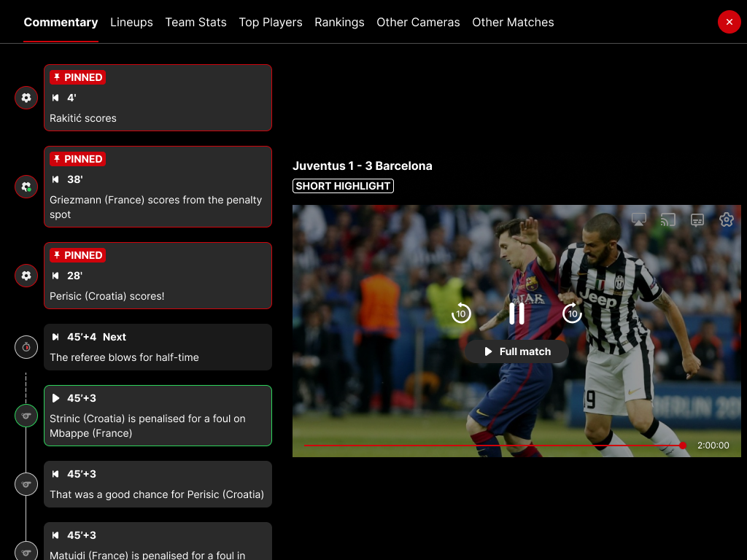747x560 pixels.
Task: Open Griezmann scores from the penalty spot
Action: (x=158, y=187)
